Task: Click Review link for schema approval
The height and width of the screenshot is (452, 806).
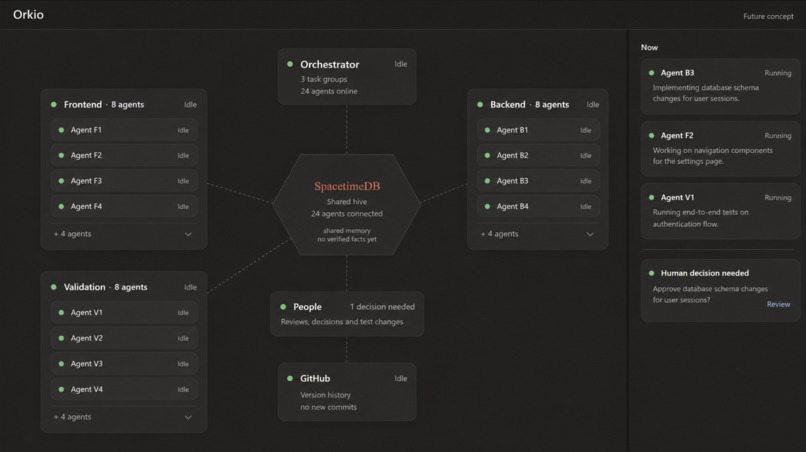Action: tap(778, 304)
